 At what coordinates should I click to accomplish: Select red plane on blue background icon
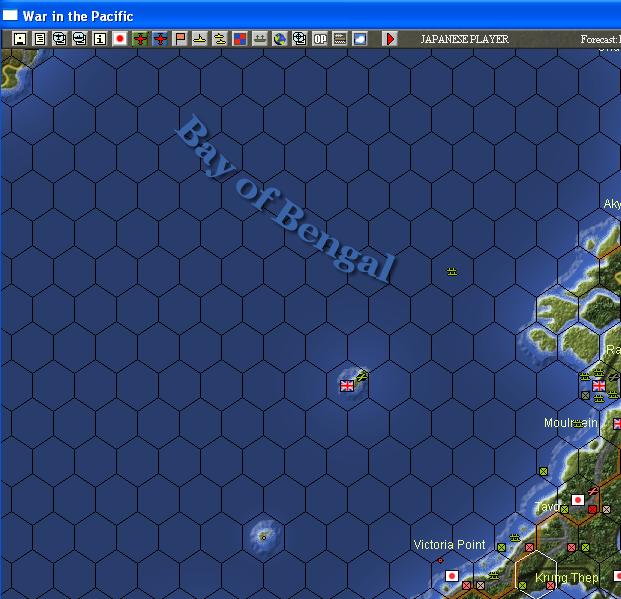click(160, 39)
